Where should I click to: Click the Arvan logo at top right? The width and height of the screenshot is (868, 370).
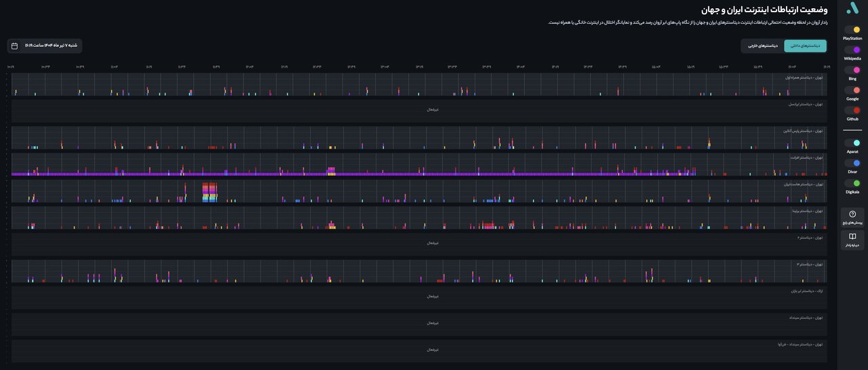pyautogui.click(x=852, y=7)
